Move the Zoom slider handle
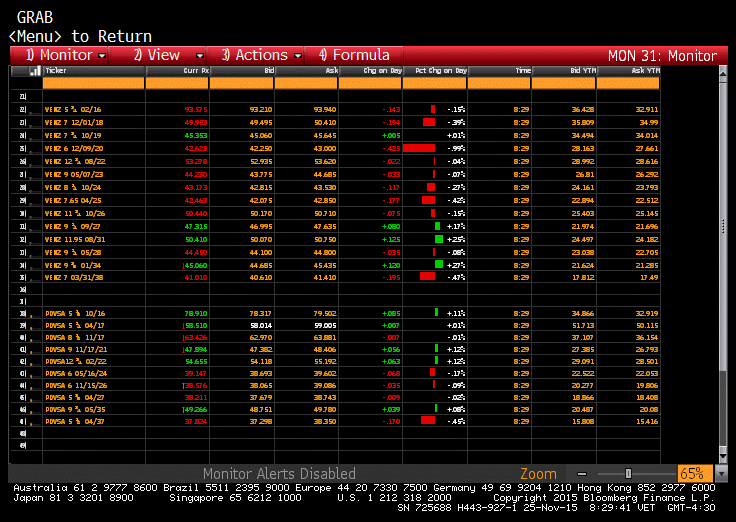This screenshot has height=522, width=736. click(x=628, y=474)
